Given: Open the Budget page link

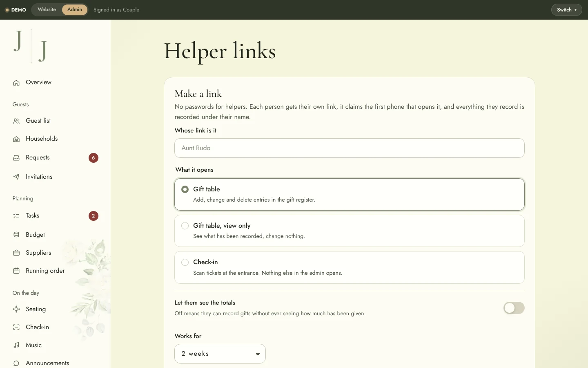Looking at the screenshot, I should click(x=36, y=235).
